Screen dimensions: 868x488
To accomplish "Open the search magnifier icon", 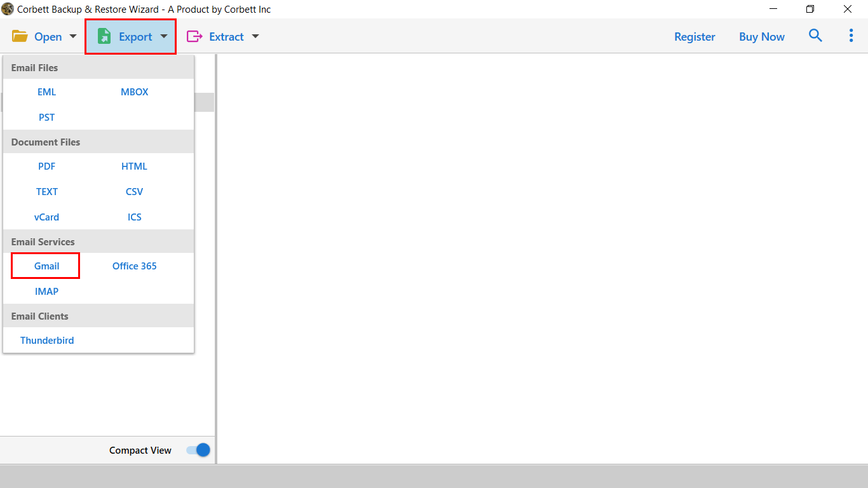I will click(x=815, y=36).
